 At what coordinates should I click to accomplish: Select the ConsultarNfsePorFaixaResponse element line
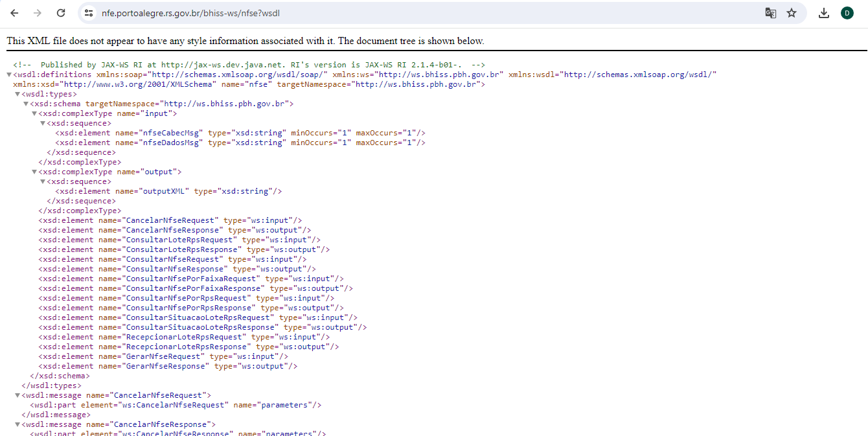coord(196,288)
